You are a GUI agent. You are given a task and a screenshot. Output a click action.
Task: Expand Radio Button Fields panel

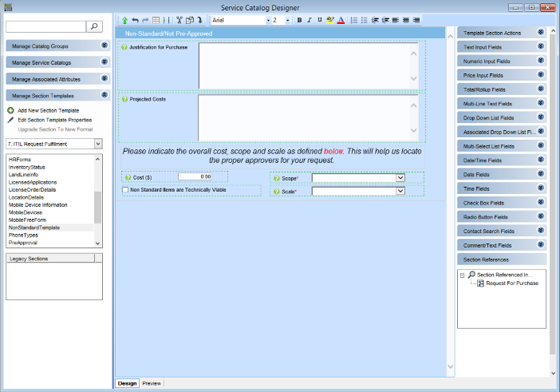point(541,216)
